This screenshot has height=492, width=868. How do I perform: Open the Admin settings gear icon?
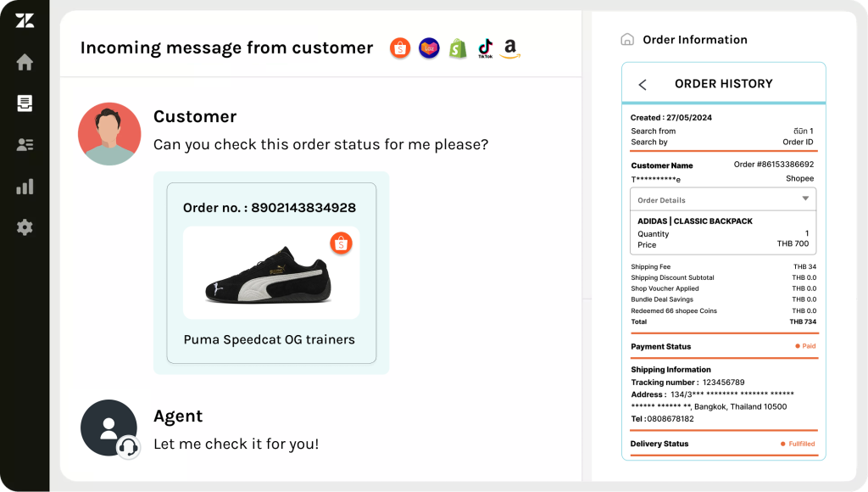point(25,227)
